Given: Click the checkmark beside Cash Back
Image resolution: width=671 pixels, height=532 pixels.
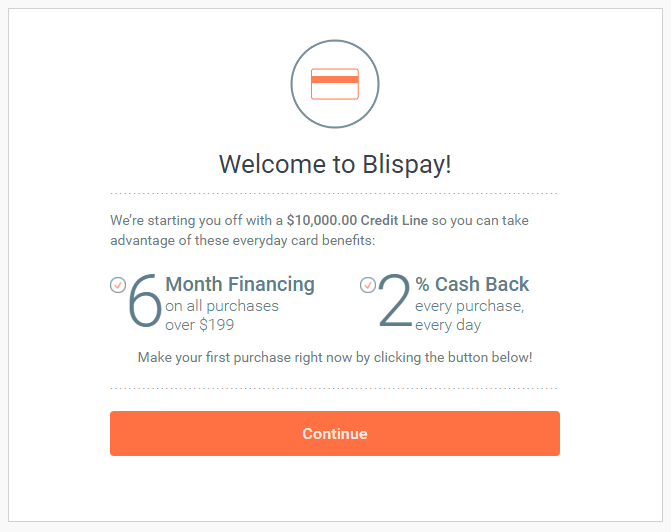Looking at the screenshot, I should [368, 285].
